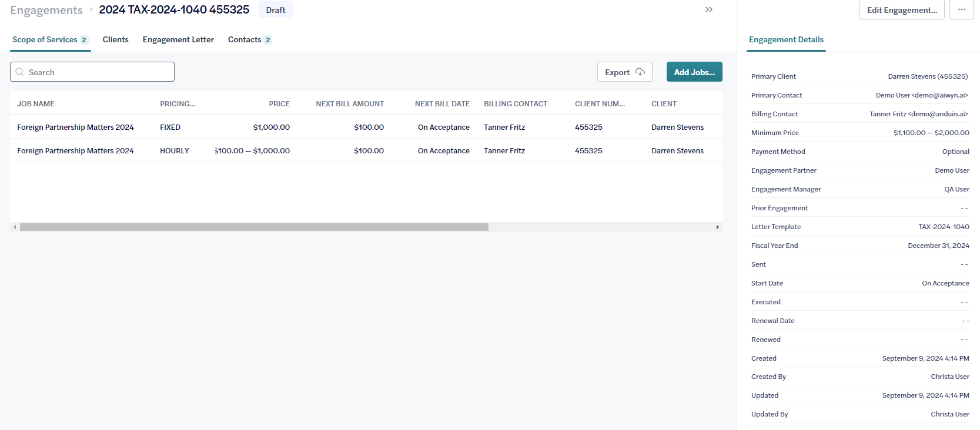Open the Clients tab
This screenshot has height=430, width=980.
[115, 40]
